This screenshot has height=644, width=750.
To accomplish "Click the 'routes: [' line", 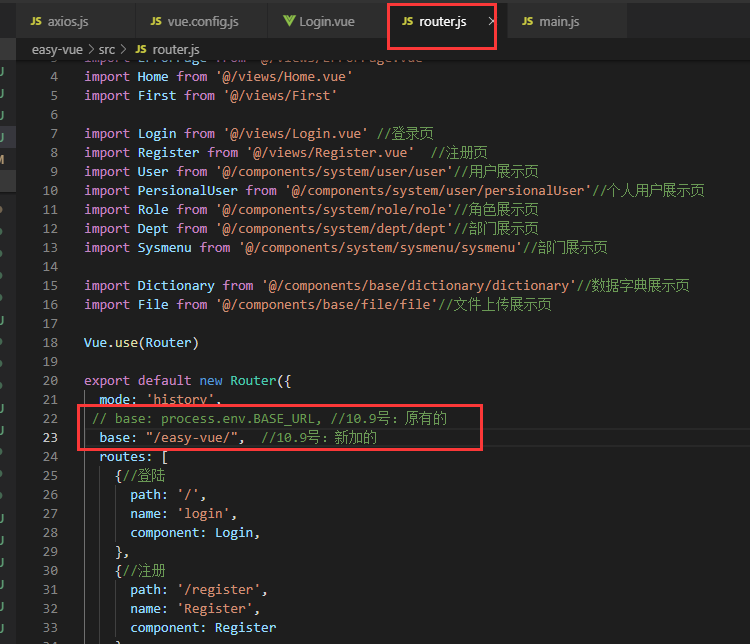I will tap(133, 457).
